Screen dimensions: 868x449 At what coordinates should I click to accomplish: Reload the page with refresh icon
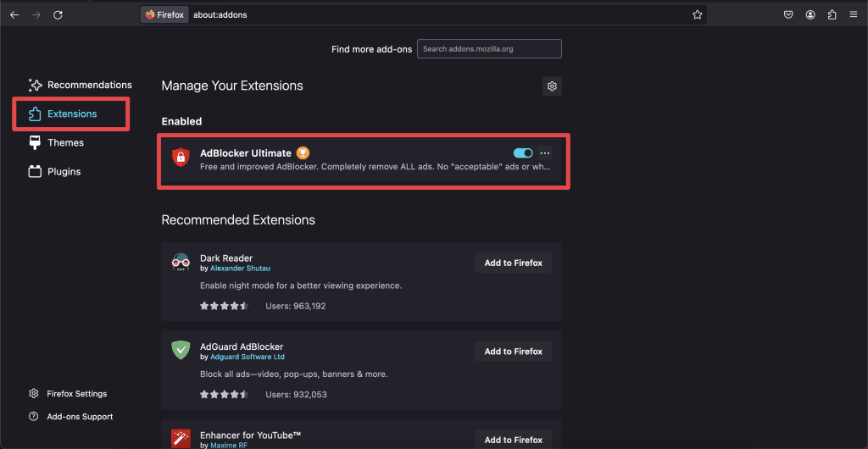[x=58, y=14]
